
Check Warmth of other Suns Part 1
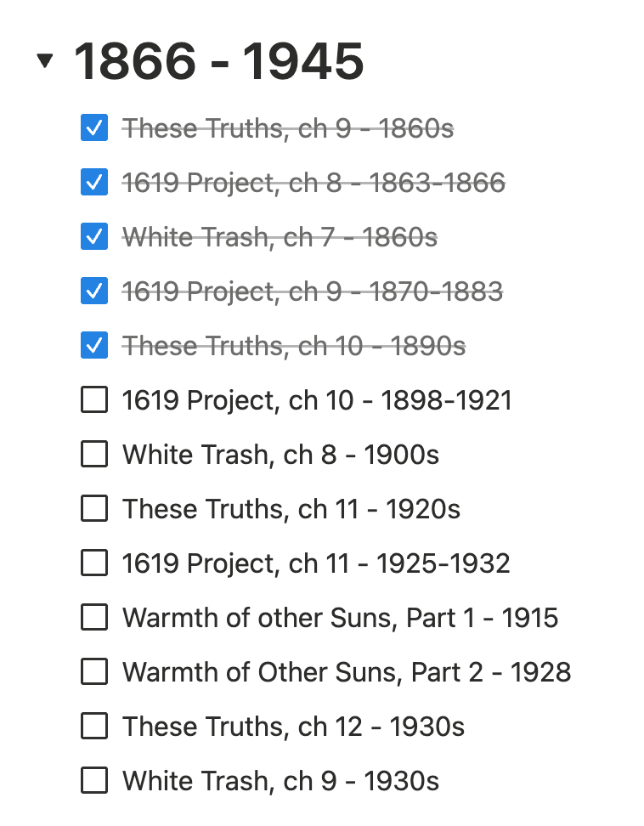[x=94, y=617]
